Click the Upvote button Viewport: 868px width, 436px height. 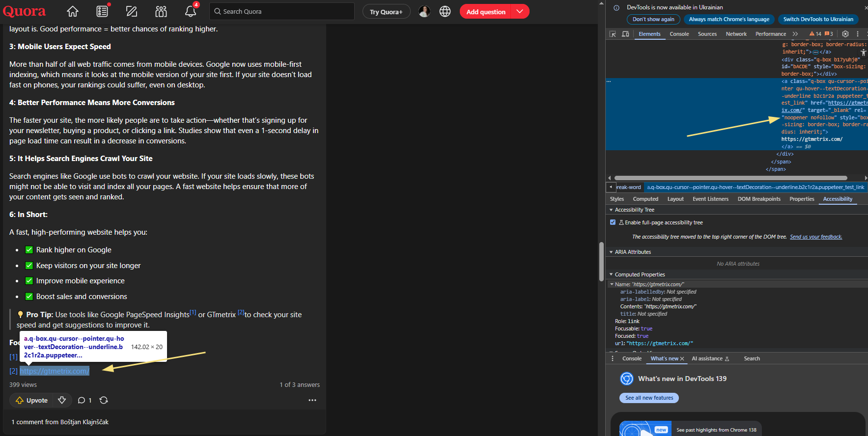coord(32,400)
